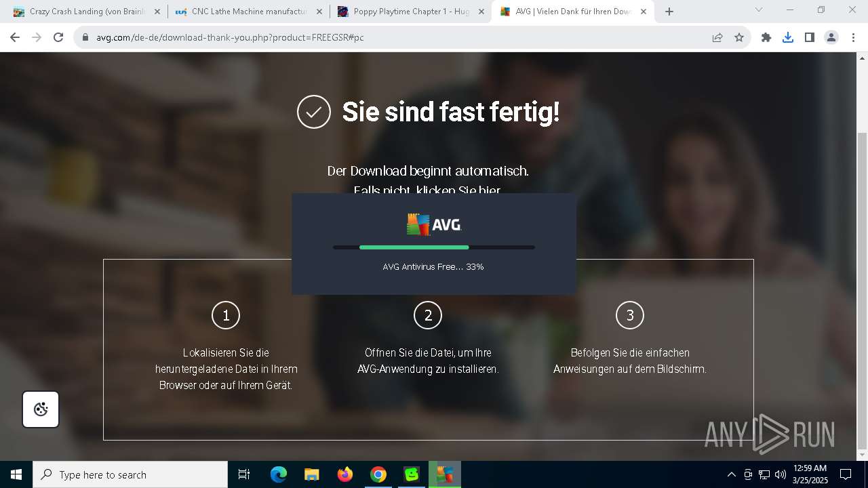Click 'Der Download beginnt automatisch.' text
The height and width of the screenshot is (488, 868).
click(x=428, y=171)
